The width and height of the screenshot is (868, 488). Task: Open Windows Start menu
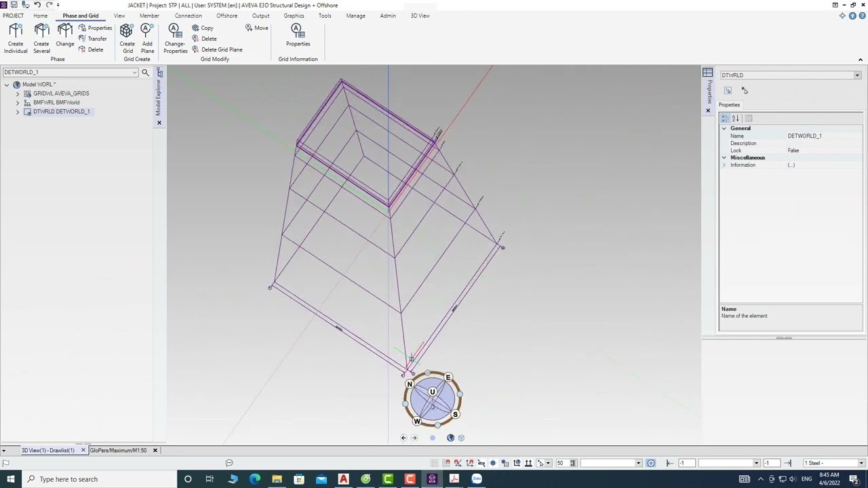click(11, 479)
